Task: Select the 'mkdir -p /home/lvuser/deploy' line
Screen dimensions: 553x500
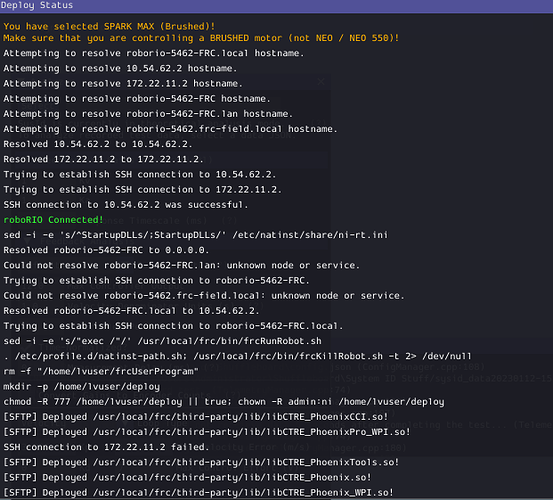Action: coord(81,386)
